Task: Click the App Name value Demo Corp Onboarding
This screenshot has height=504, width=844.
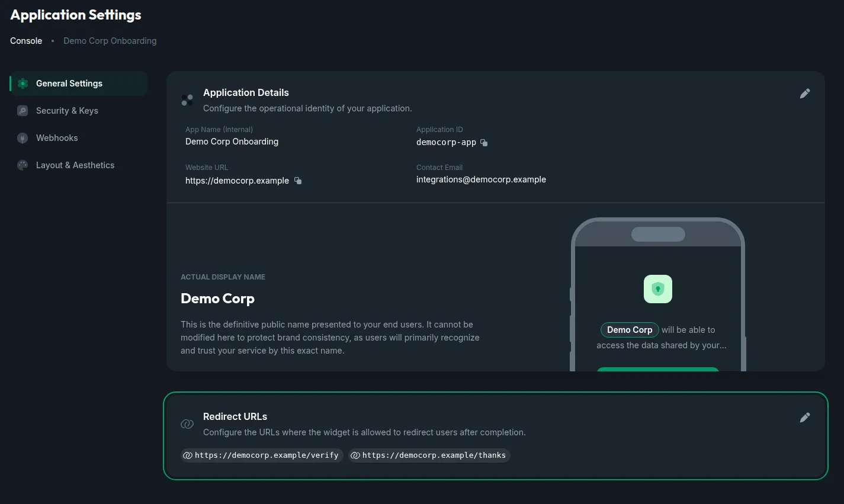Action: coord(232,142)
